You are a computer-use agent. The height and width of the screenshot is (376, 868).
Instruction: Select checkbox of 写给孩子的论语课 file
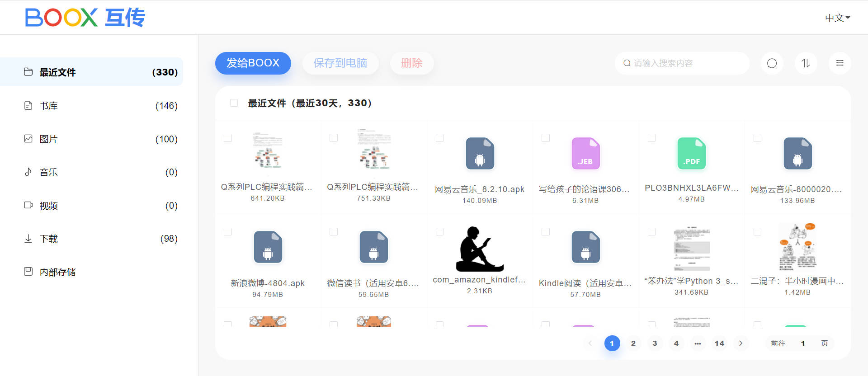[x=546, y=138]
